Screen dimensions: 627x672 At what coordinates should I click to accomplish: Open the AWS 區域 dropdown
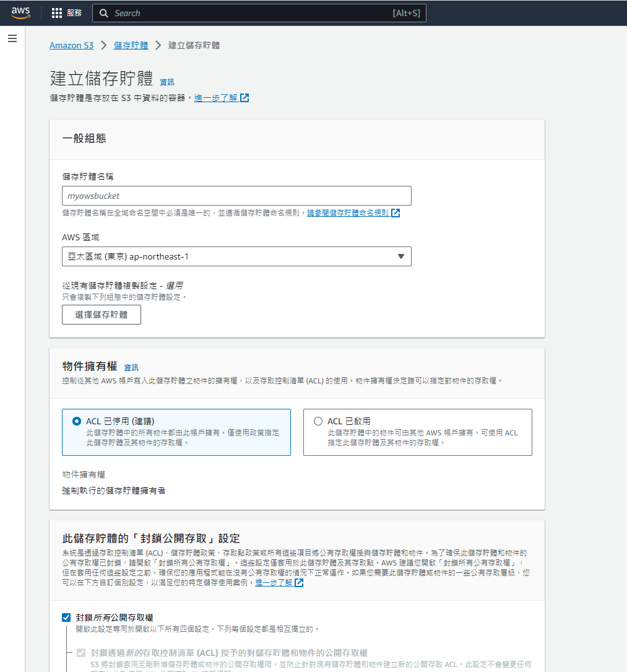[x=236, y=256]
